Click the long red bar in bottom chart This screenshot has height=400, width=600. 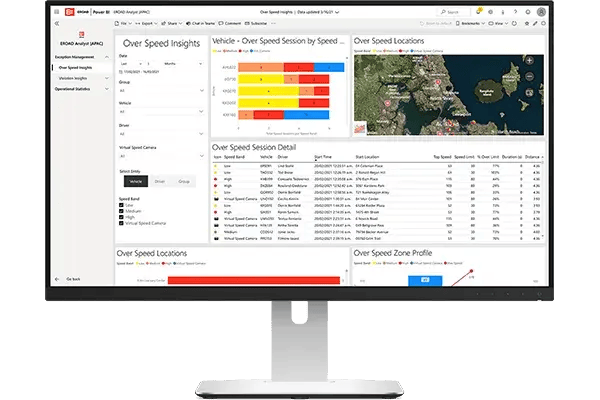point(254,281)
